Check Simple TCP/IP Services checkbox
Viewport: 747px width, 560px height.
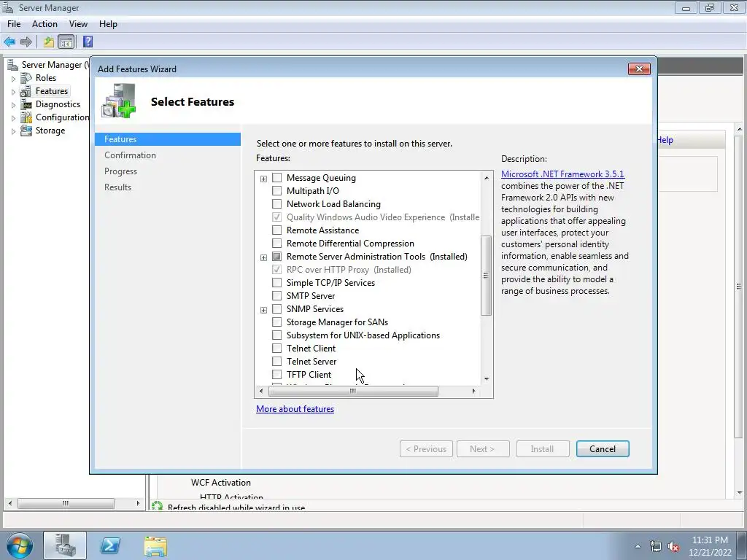tap(276, 283)
